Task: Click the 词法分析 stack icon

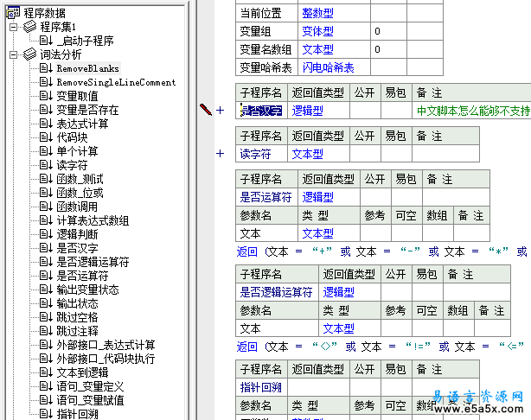Action: (x=29, y=54)
